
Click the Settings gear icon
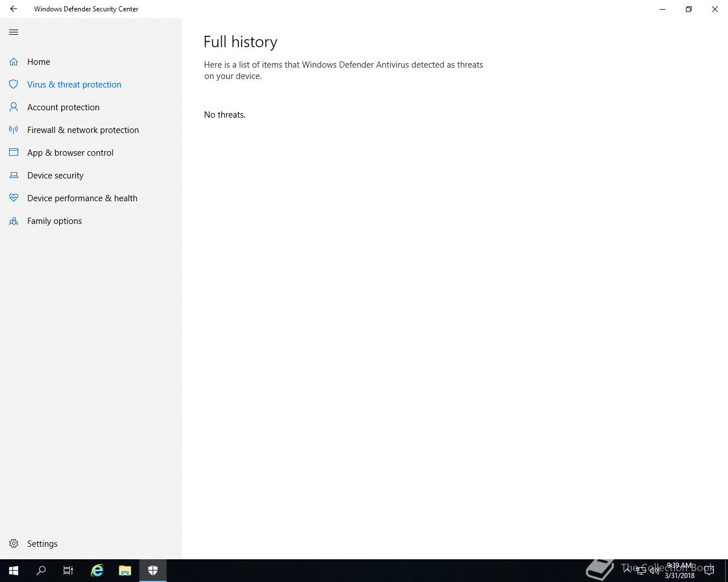14,543
